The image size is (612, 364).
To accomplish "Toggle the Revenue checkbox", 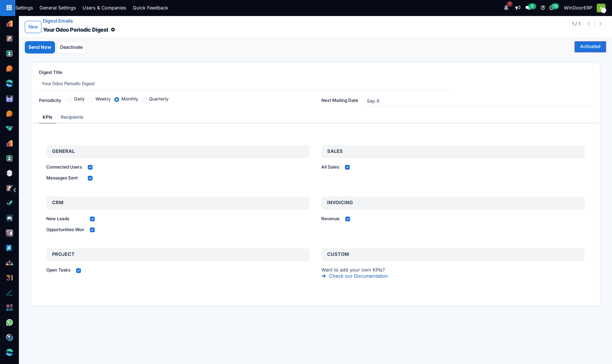I will [x=348, y=219].
